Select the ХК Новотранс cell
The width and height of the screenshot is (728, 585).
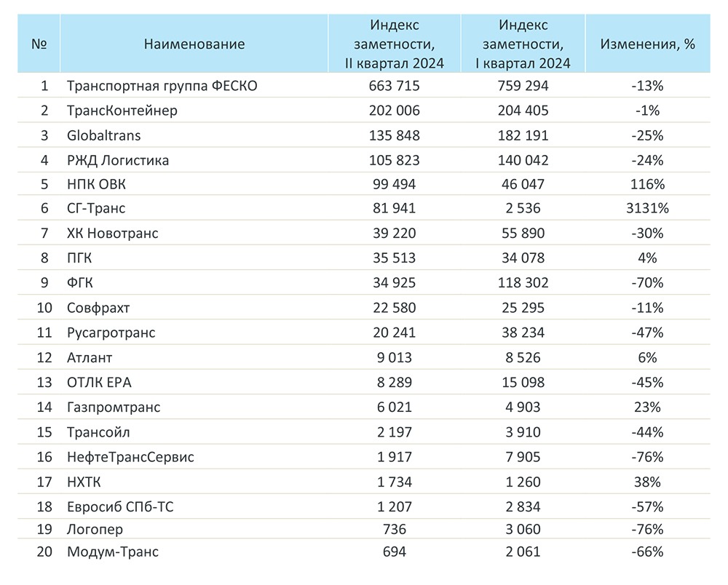pos(112,234)
